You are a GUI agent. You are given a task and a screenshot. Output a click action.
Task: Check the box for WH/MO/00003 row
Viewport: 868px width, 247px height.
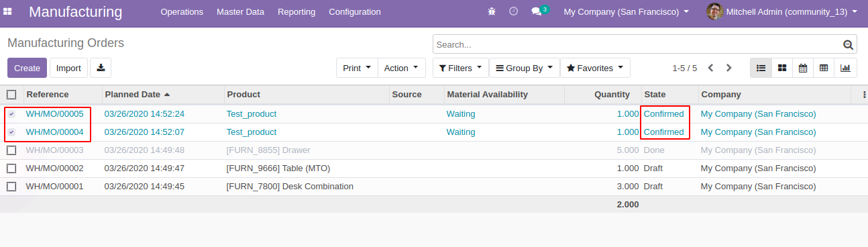(x=11, y=150)
